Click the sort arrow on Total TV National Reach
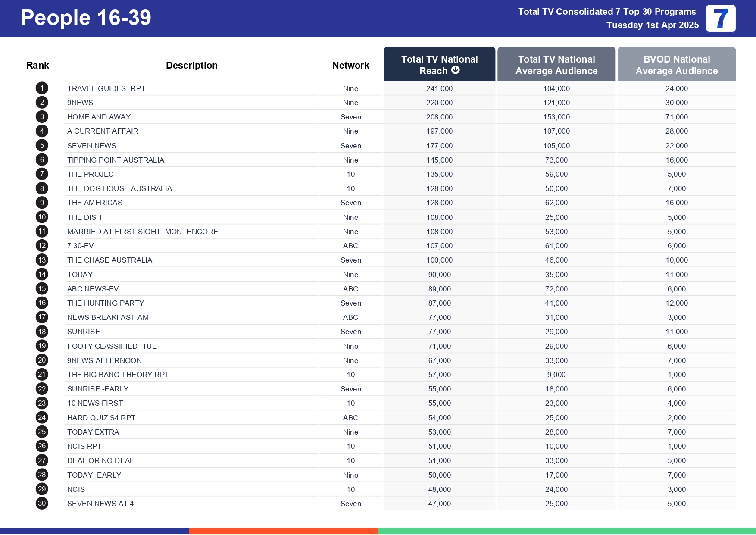Viewport: 756px width, 535px height. pyautogui.click(x=455, y=70)
